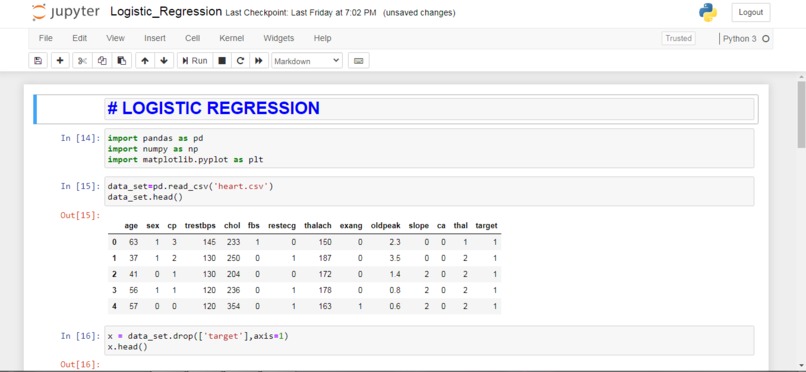
Task: Click the oldpeak column header
Action: [x=386, y=226]
